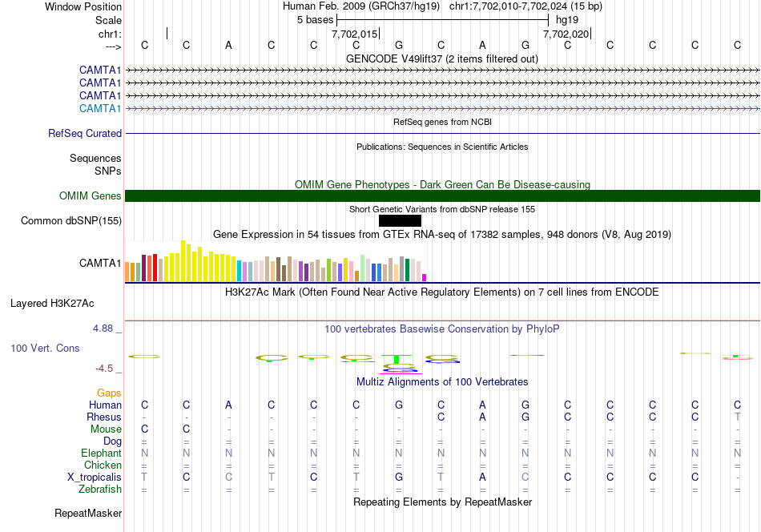Select the 'Rhesus' alignment row label
Viewport: 761px width, 532px height.
(104, 417)
